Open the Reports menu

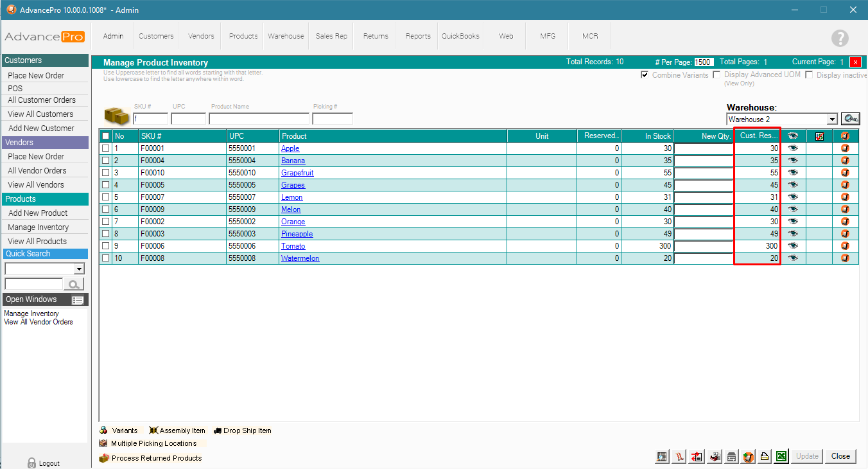pyautogui.click(x=418, y=36)
